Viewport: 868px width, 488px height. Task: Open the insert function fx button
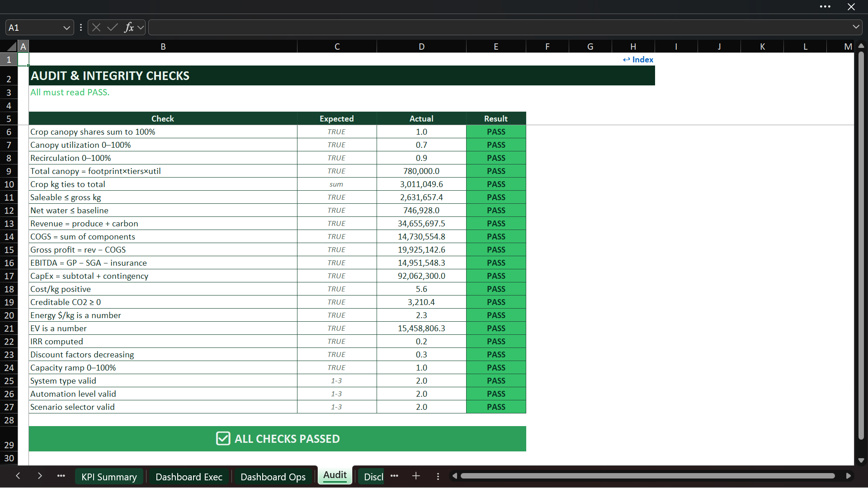(x=129, y=28)
